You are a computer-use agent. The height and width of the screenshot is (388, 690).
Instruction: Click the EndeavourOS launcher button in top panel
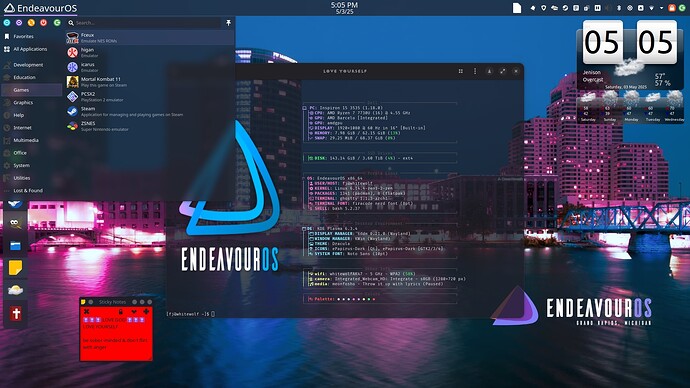pos(40,8)
